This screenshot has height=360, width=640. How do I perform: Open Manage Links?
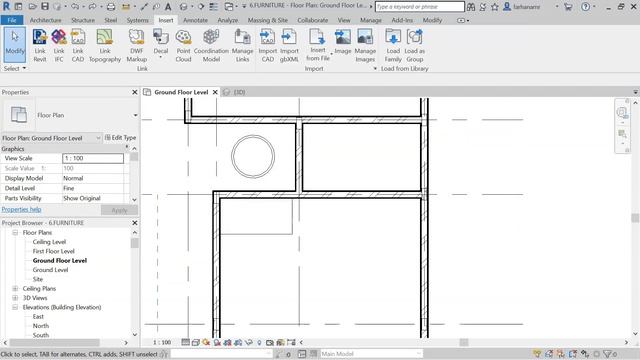242,46
